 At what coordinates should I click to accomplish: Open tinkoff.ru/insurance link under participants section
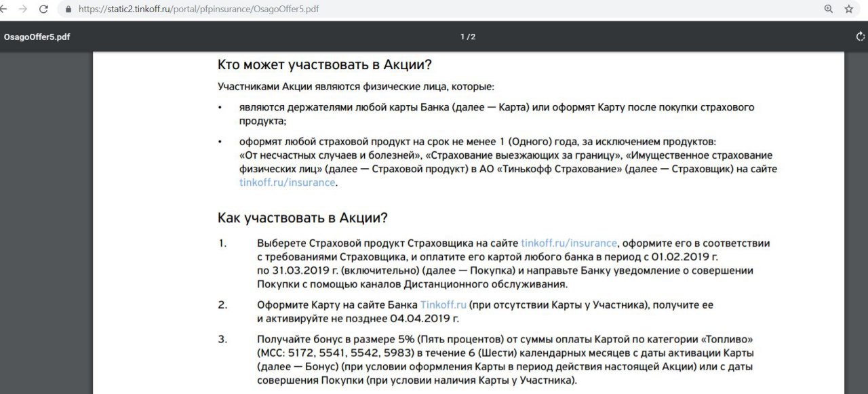(x=286, y=182)
